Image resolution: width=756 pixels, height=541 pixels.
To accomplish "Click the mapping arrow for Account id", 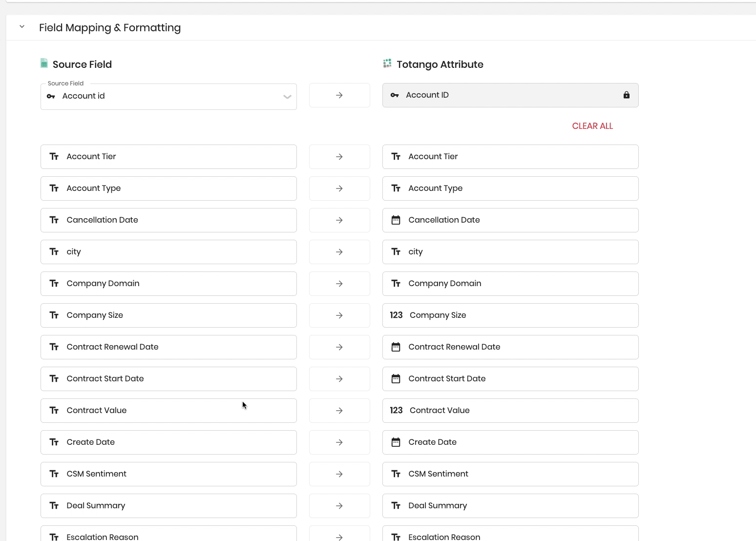I will coord(339,95).
